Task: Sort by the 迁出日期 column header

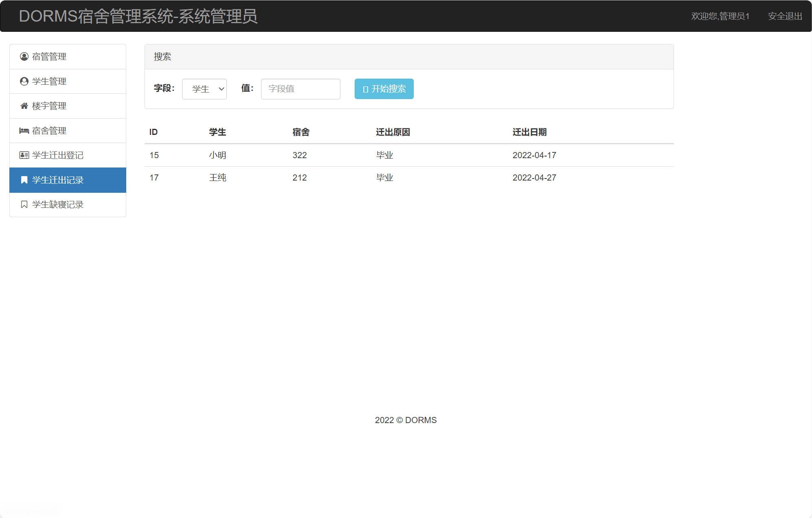Action: click(529, 132)
